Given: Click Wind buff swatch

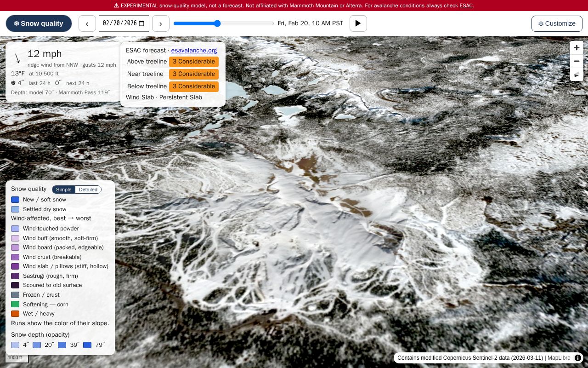Looking at the screenshot, I should click(15, 238).
